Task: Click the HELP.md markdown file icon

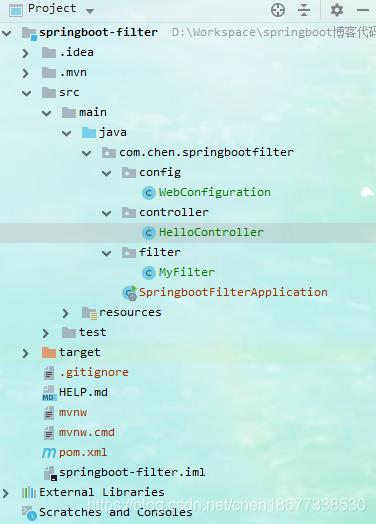Action: point(49,393)
